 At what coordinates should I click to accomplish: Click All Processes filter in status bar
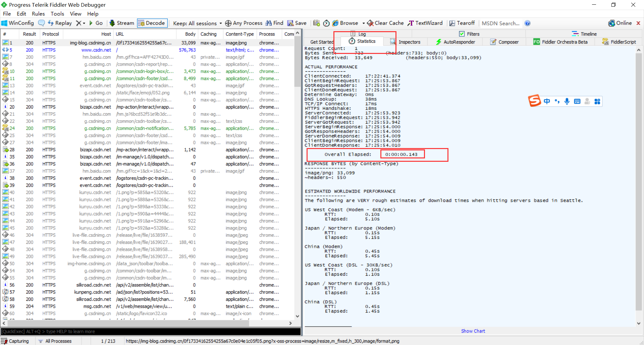55,341
